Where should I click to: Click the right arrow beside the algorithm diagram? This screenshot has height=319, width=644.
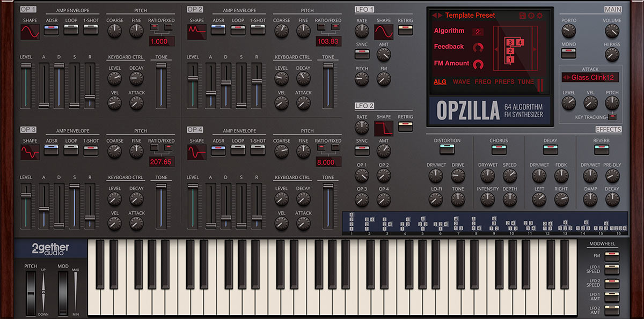[535, 49]
